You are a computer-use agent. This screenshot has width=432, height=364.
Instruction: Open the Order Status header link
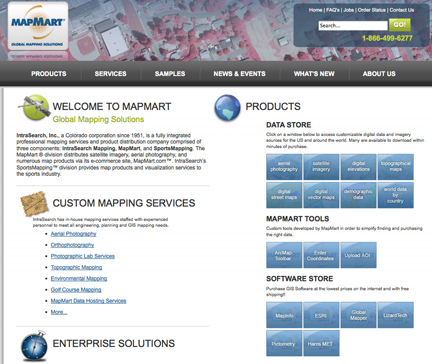[x=372, y=10]
